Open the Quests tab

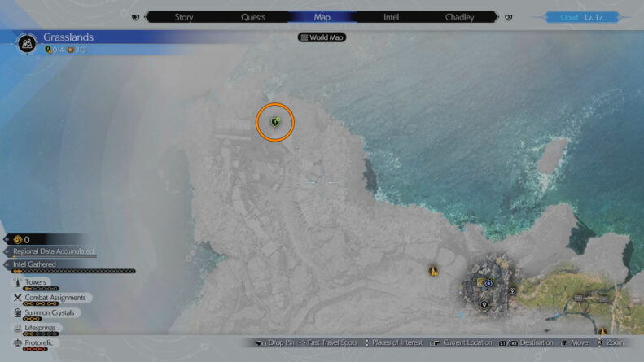coord(253,17)
